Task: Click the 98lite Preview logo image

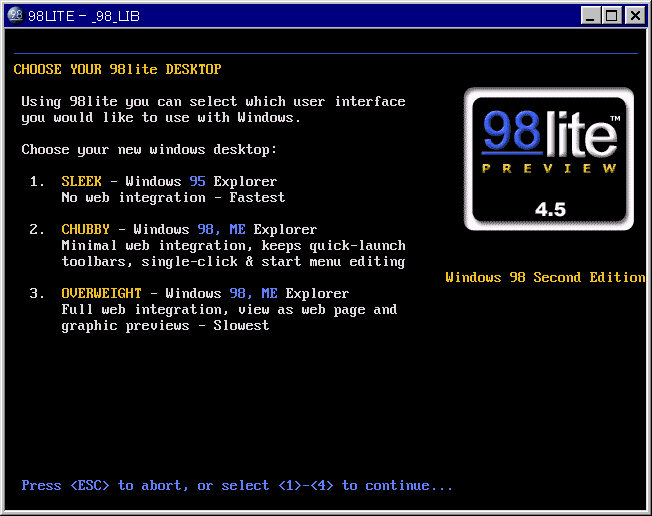Action: coord(549,158)
